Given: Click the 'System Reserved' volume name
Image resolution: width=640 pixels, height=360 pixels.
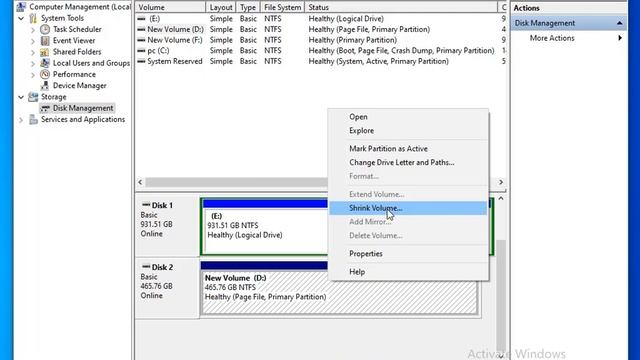Looking at the screenshot, I should pos(175,61).
